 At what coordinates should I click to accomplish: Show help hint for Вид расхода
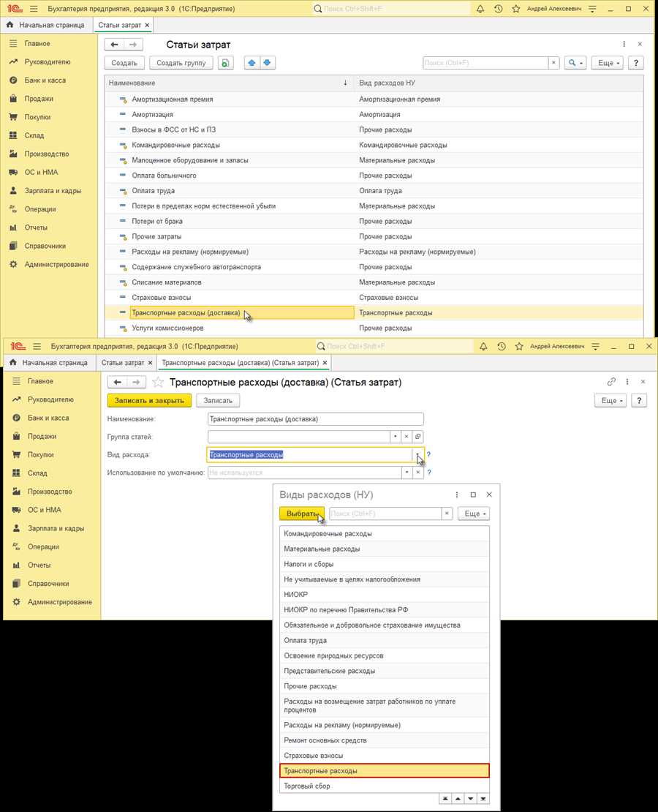pos(428,455)
